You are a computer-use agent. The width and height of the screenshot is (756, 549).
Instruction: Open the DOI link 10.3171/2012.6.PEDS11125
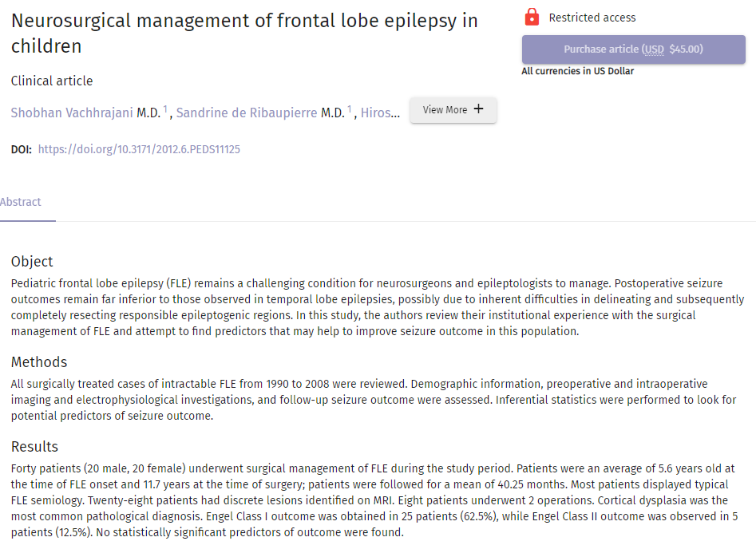point(139,149)
